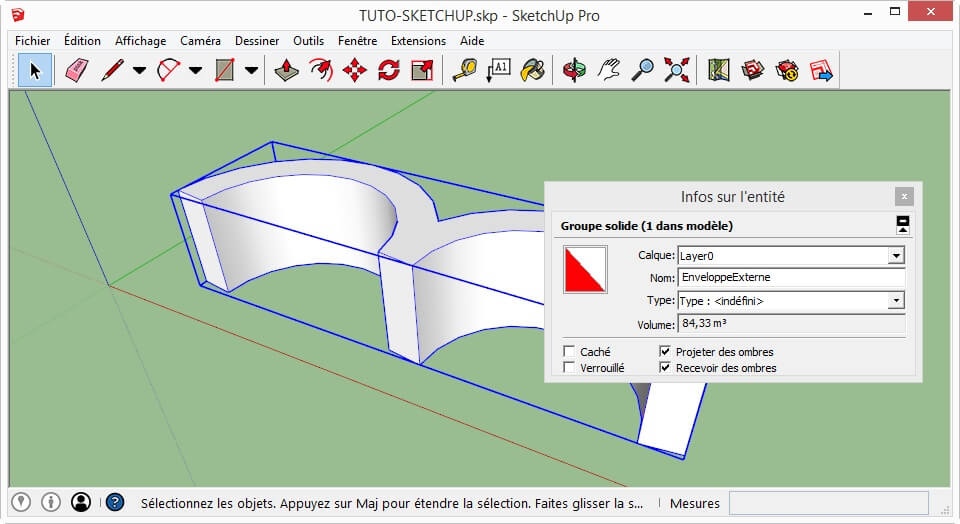The height and width of the screenshot is (524, 960).
Task: Pick the Eraser tool
Action: tap(77, 70)
